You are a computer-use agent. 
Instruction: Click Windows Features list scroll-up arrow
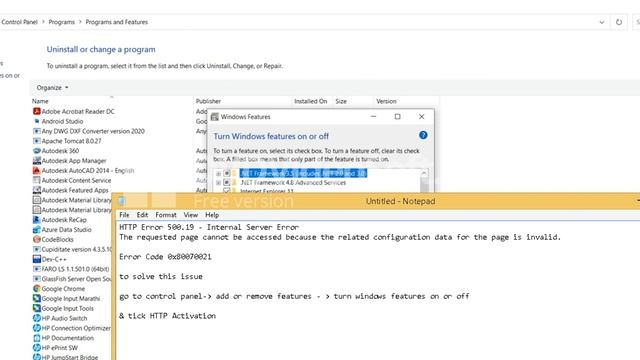[x=424, y=173]
